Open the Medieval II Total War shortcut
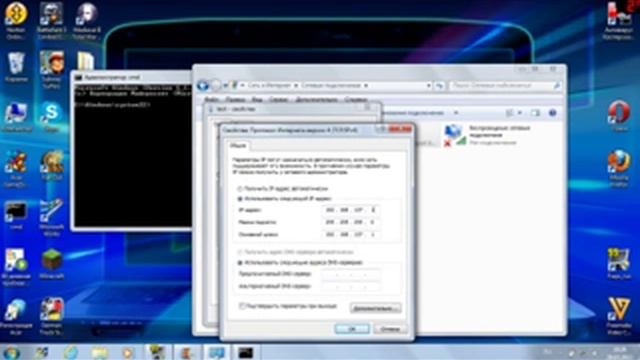The image size is (640, 360). pyautogui.click(x=87, y=20)
